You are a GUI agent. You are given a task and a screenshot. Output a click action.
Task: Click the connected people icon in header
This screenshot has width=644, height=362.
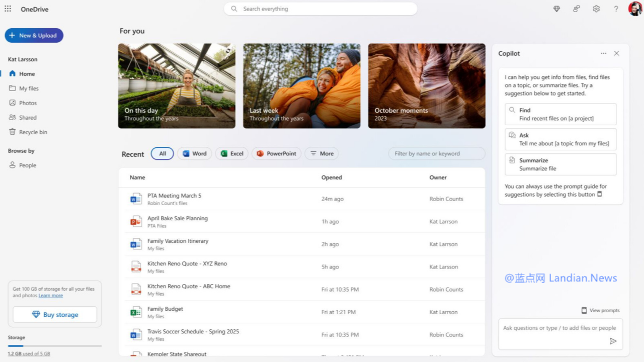[577, 9]
